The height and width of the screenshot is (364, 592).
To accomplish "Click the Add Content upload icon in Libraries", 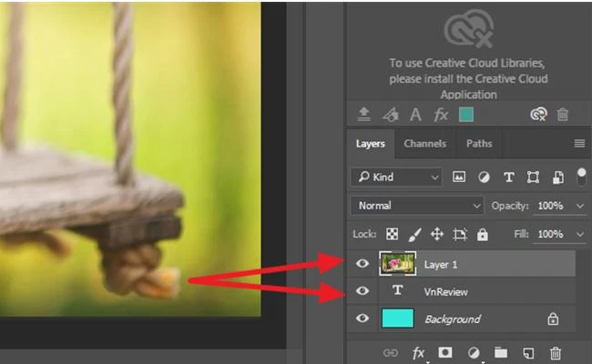I will click(363, 115).
